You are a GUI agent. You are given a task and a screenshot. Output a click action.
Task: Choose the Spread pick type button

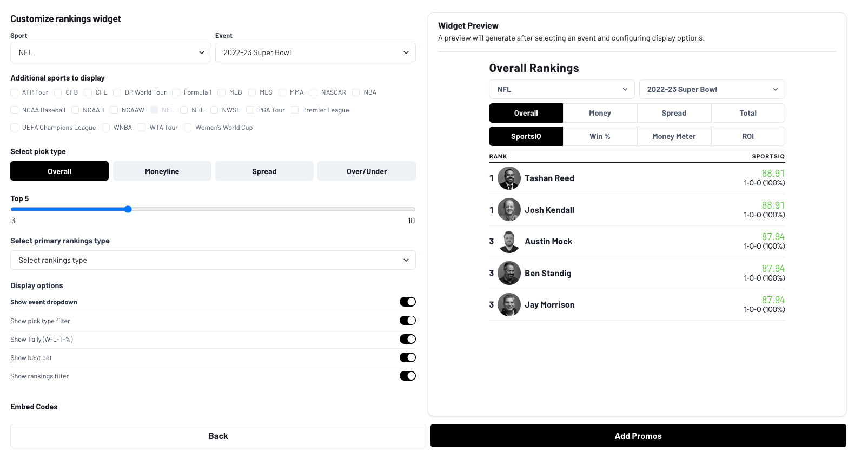[x=264, y=171]
